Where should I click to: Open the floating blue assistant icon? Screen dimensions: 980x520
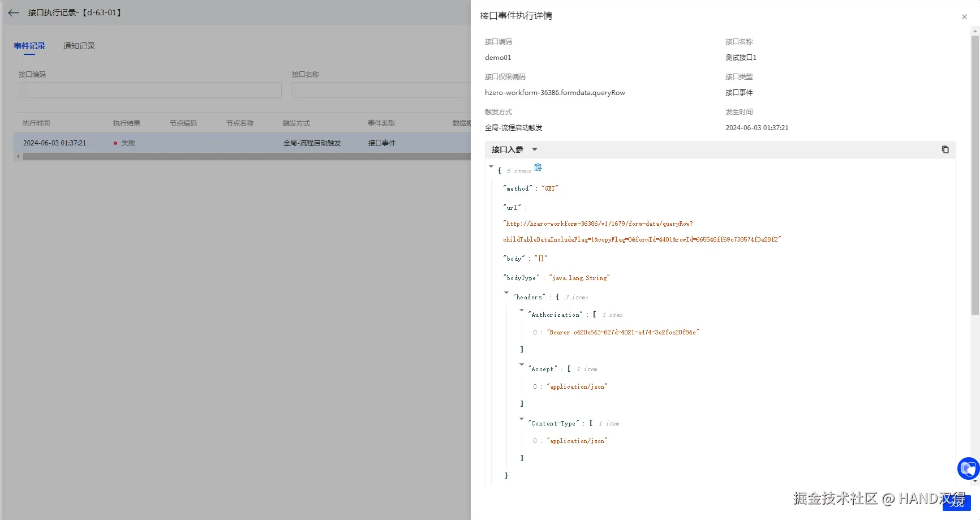pos(968,469)
